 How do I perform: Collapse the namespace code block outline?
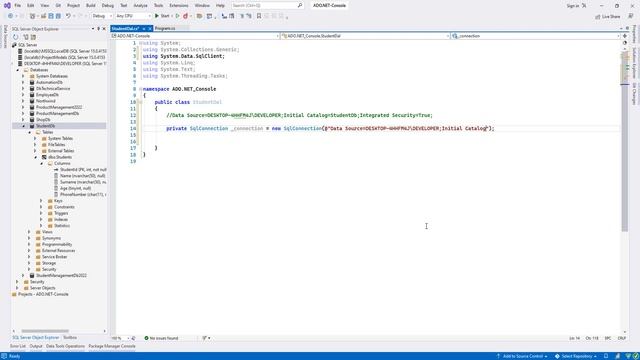[140, 89]
